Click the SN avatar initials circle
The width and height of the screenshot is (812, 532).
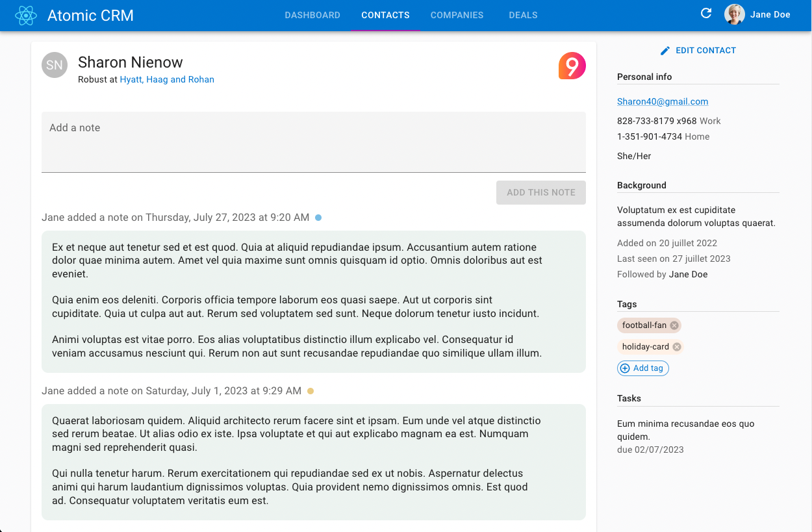click(55, 65)
